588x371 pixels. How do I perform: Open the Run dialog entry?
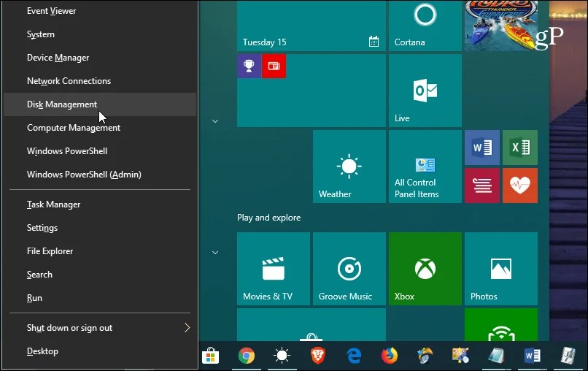click(100, 298)
